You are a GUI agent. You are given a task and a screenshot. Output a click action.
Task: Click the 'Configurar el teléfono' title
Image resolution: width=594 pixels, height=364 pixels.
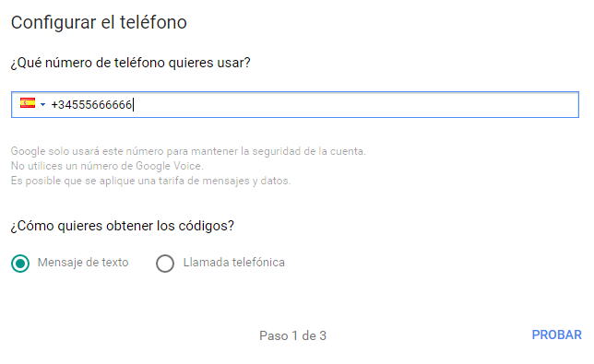pyautogui.click(x=99, y=22)
